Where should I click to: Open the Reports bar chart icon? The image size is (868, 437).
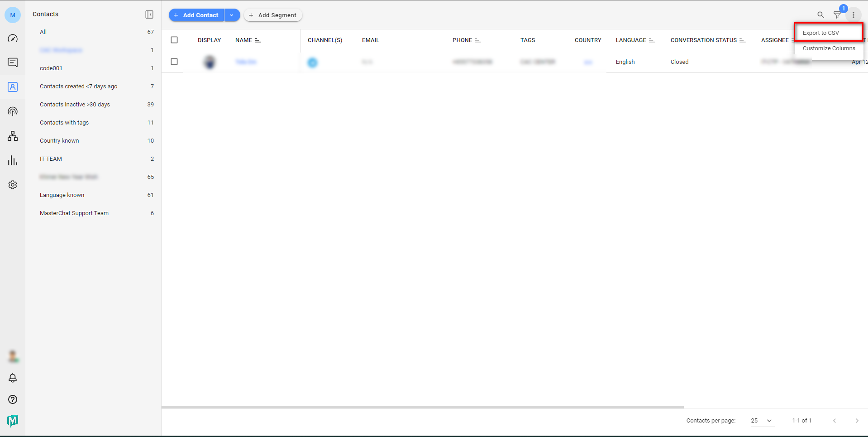tap(13, 160)
